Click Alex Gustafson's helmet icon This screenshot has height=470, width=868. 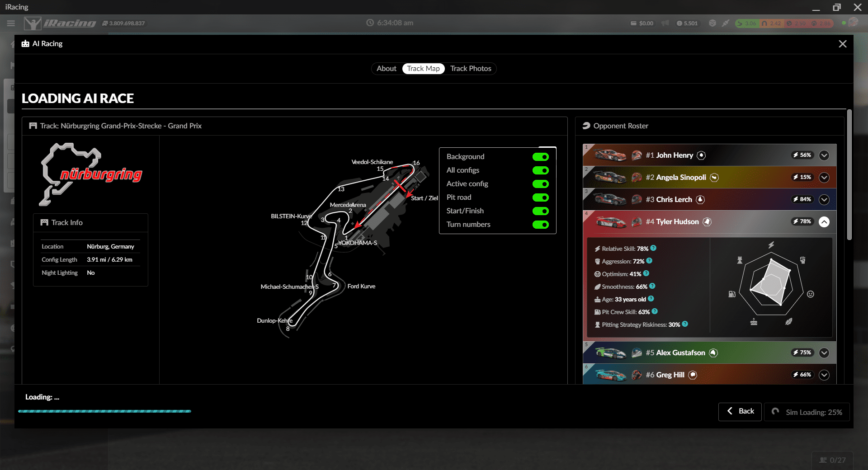point(637,353)
